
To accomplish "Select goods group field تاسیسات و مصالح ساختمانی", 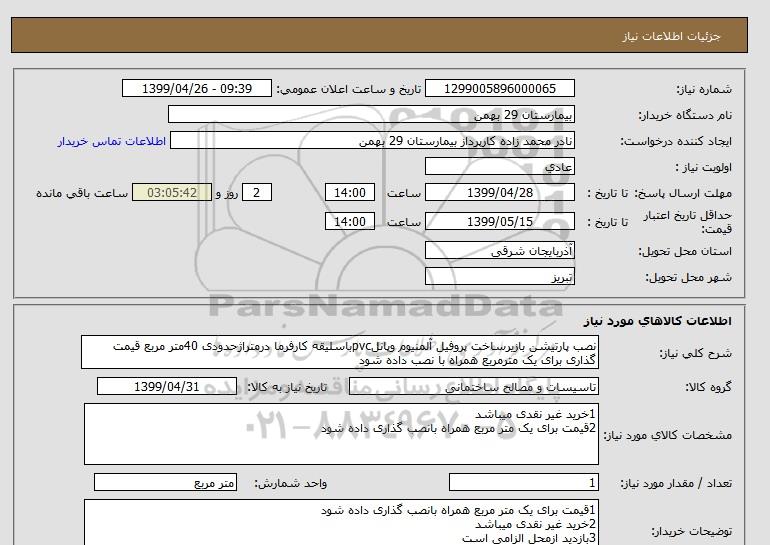I will click(474, 387).
